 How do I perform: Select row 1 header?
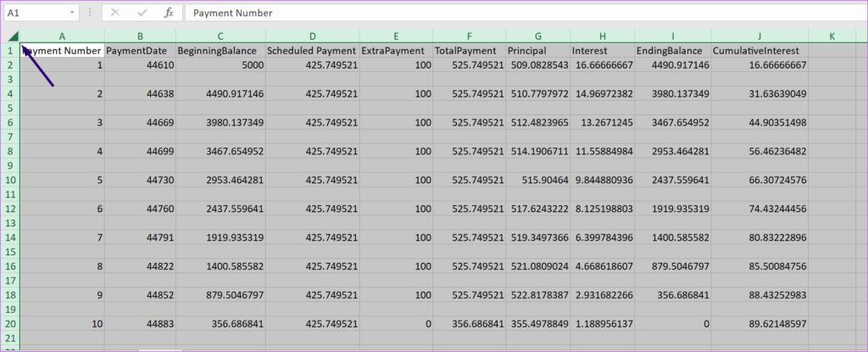(10, 51)
